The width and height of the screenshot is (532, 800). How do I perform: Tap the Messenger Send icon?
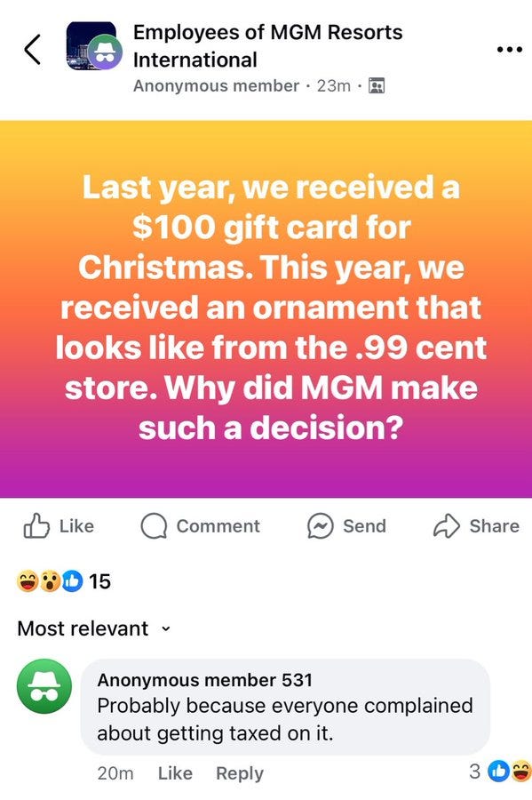(x=320, y=526)
